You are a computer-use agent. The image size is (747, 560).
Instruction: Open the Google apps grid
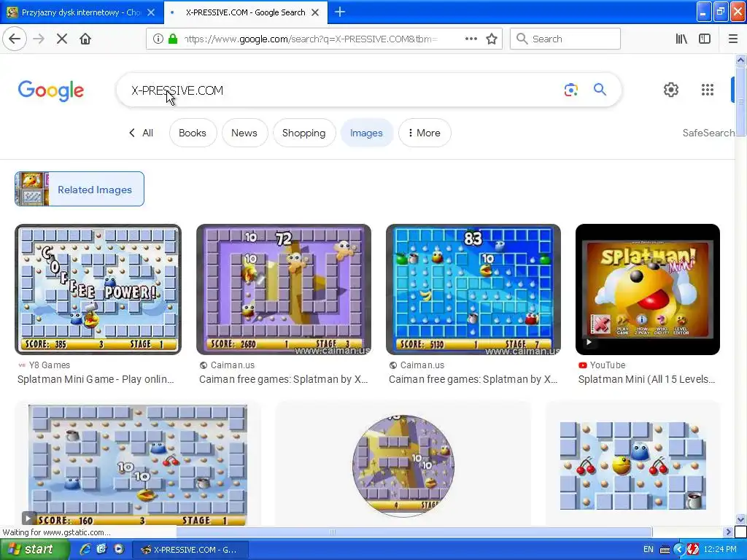(708, 90)
